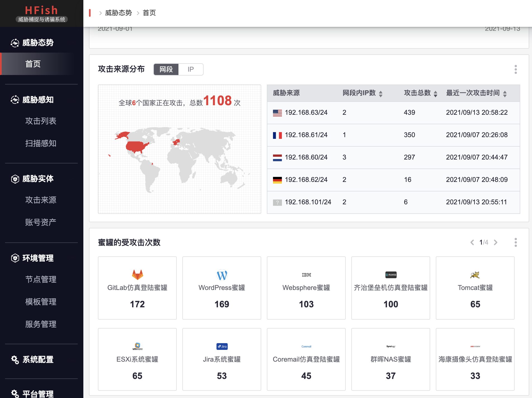Expand the 系统配置 sidebar section
The height and width of the screenshot is (398, 532).
pos(38,359)
